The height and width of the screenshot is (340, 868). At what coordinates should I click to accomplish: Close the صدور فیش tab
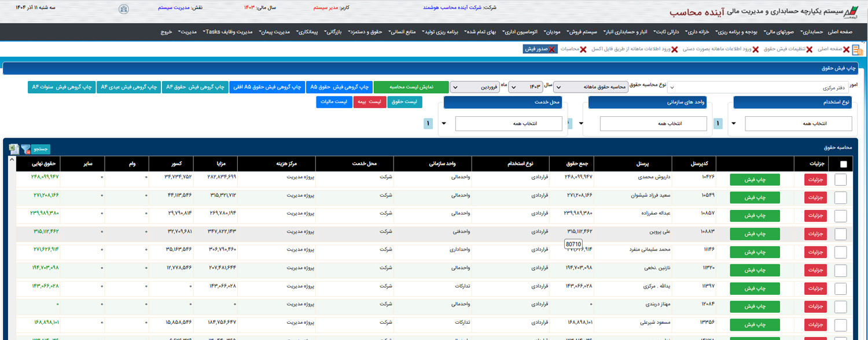(x=552, y=50)
